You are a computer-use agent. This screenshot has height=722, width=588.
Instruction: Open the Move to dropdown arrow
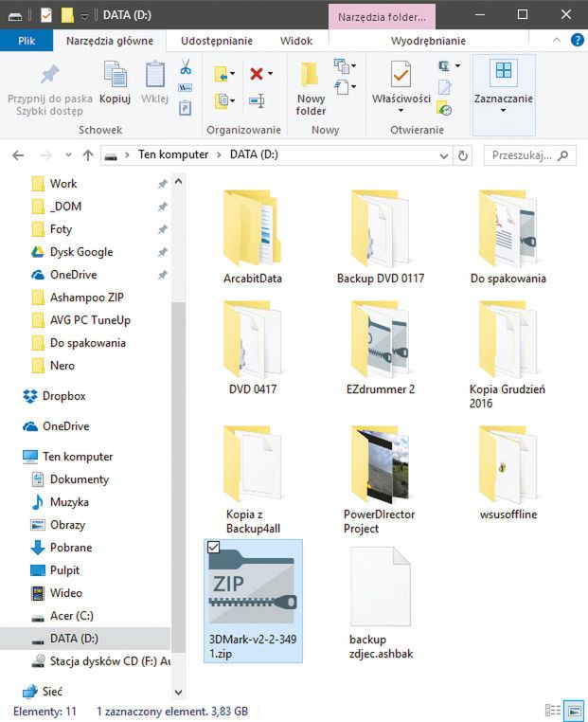[232, 74]
